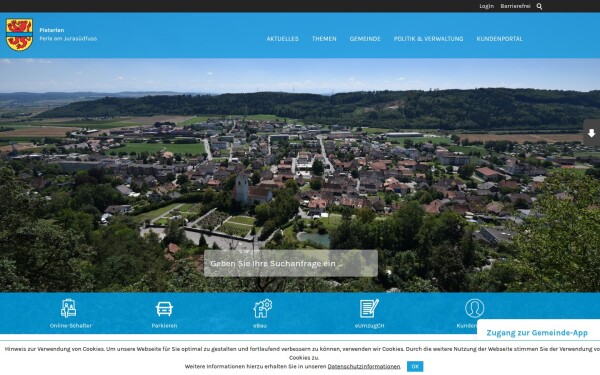
Task: Click the Pieterlen site title text
Action: 52,30
